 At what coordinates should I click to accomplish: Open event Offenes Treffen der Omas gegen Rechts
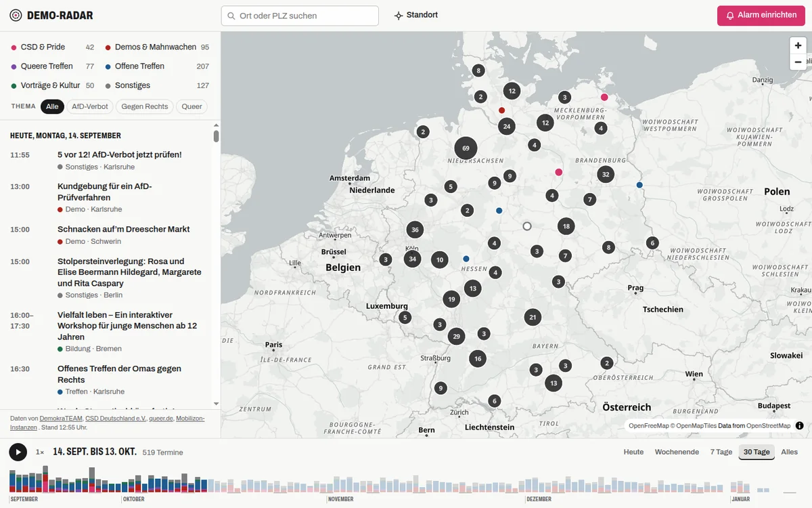(x=110, y=379)
